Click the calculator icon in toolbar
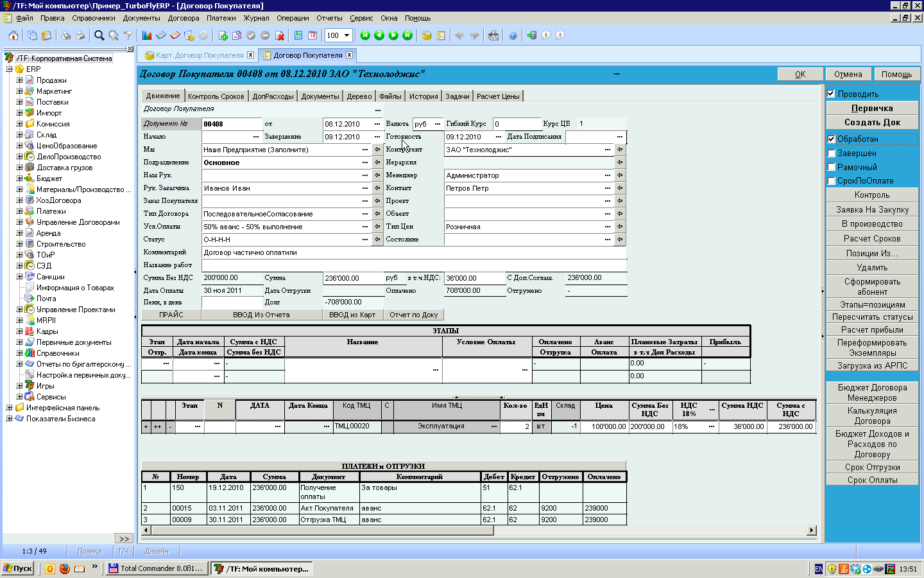This screenshot has width=924, height=578. tap(298, 35)
